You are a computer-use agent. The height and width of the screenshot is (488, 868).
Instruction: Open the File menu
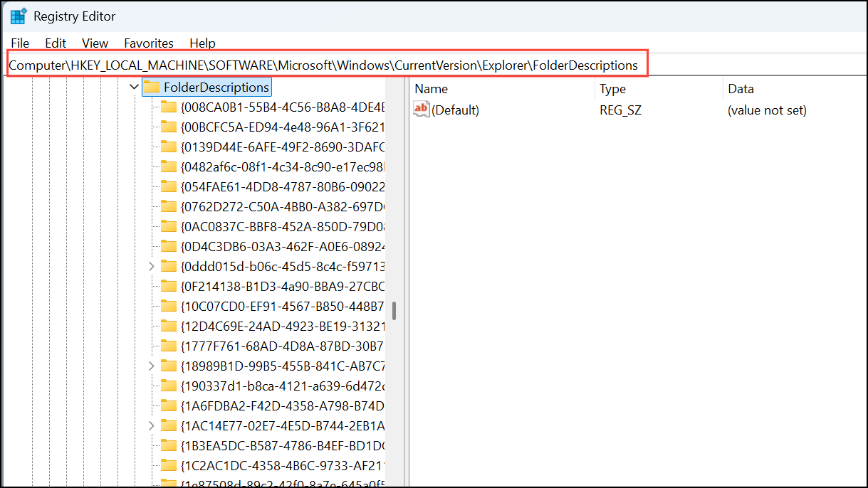pos(20,43)
